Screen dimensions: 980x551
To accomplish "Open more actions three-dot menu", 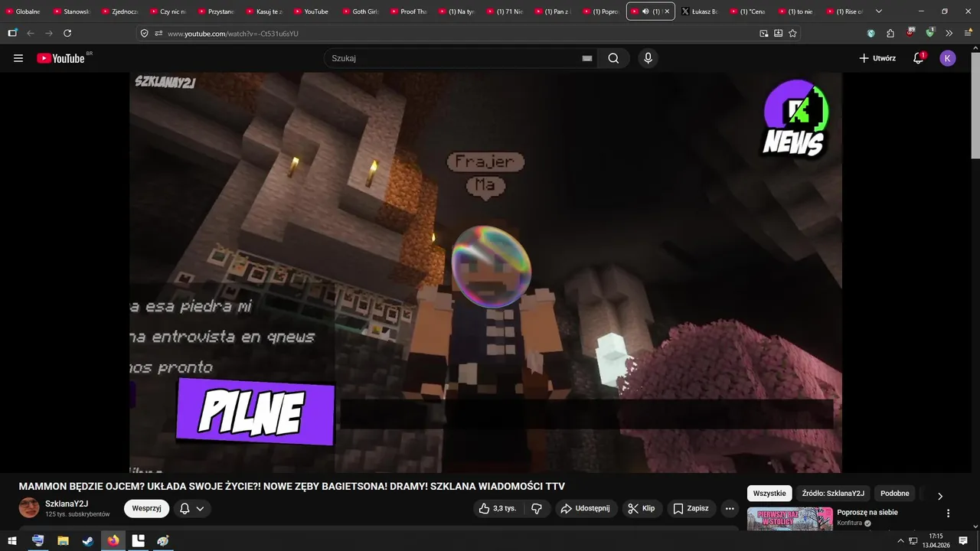I will point(730,508).
